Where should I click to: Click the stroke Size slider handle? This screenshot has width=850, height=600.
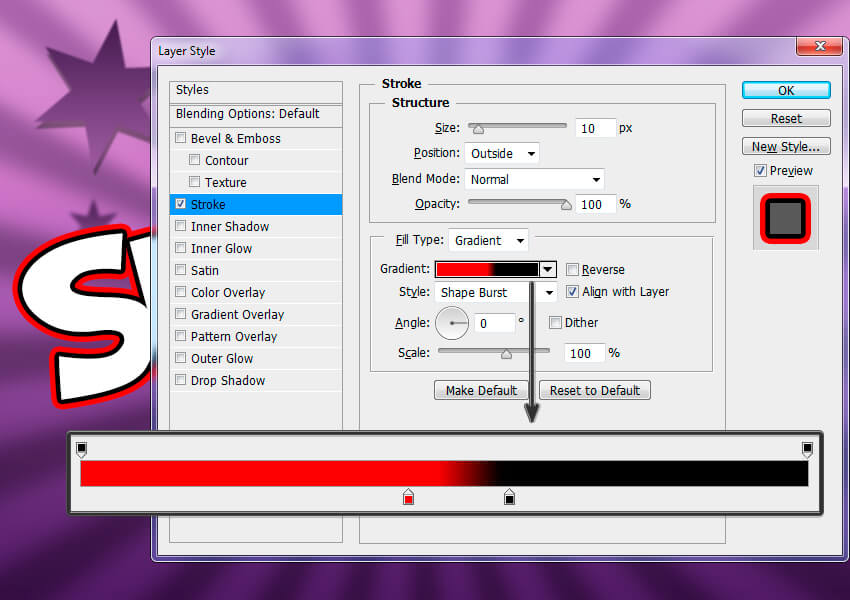click(x=477, y=128)
